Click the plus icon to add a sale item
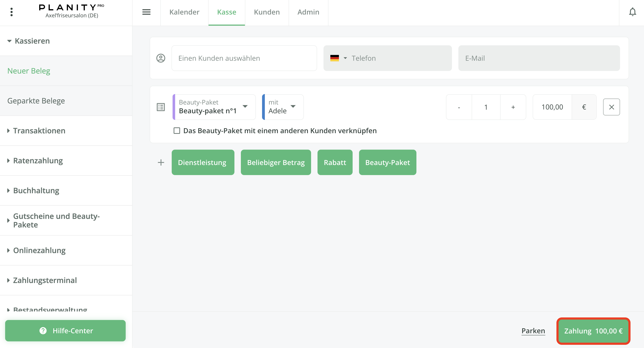This screenshot has width=644, height=348. (x=161, y=162)
